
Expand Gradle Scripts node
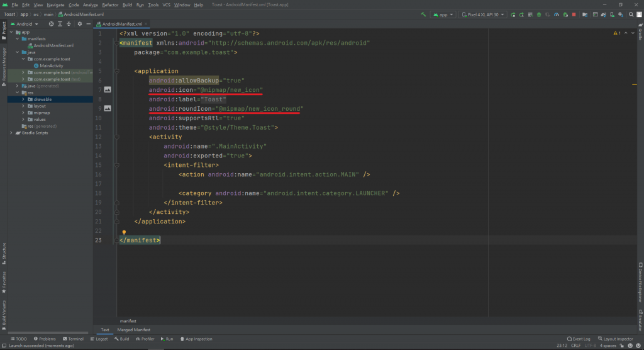[x=11, y=133]
